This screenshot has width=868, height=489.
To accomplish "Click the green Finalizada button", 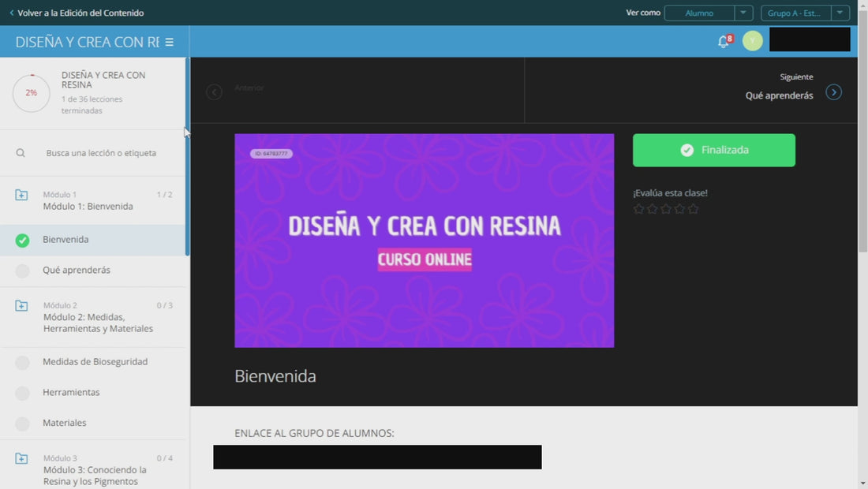I will 714,150.
